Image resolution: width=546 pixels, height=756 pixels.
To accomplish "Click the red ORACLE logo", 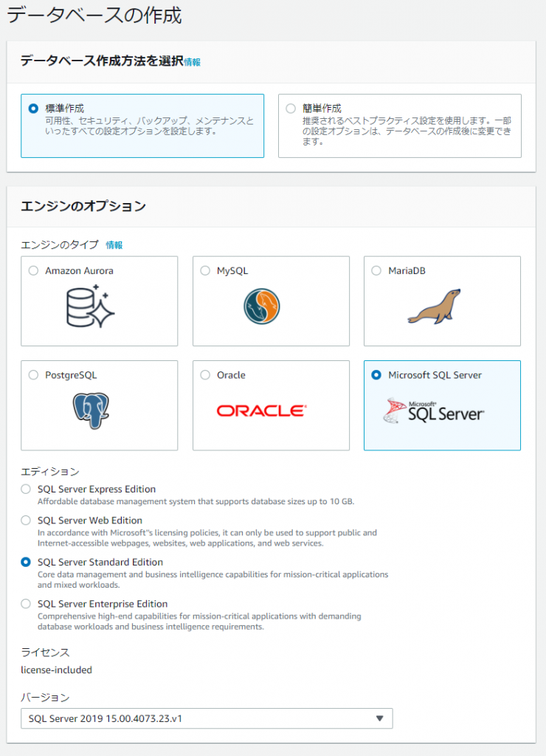I will click(262, 410).
